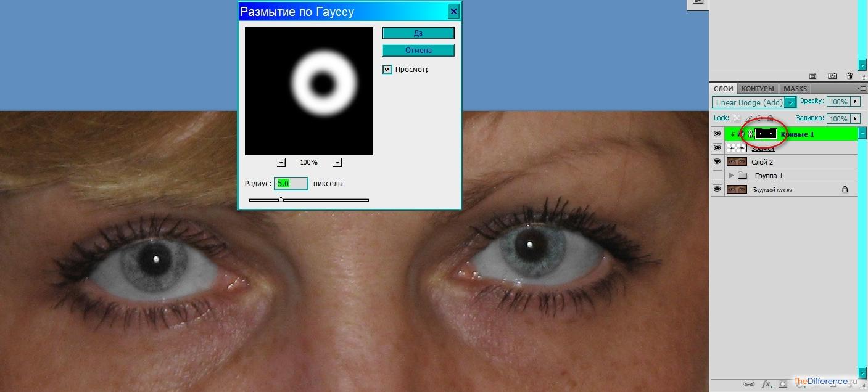This screenshot has height=392, width=868.
Task: Click the link layers chain icon
Action: pyautogui.click(x=750, y=383)
